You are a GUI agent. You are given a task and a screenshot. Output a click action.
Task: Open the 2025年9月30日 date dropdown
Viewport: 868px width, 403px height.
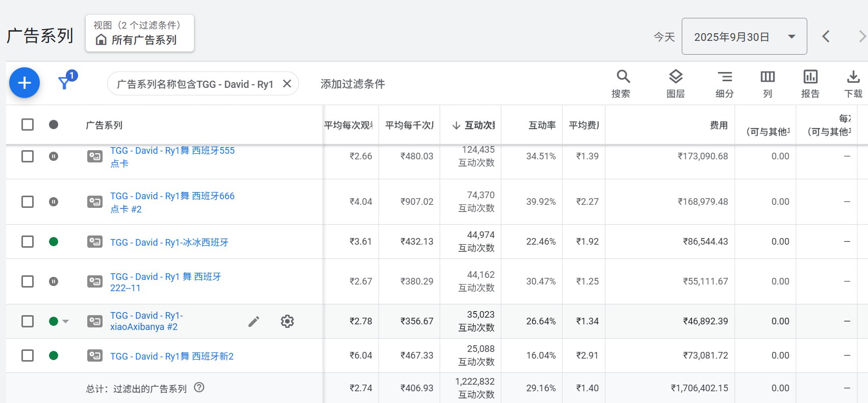tap(744, 37)
